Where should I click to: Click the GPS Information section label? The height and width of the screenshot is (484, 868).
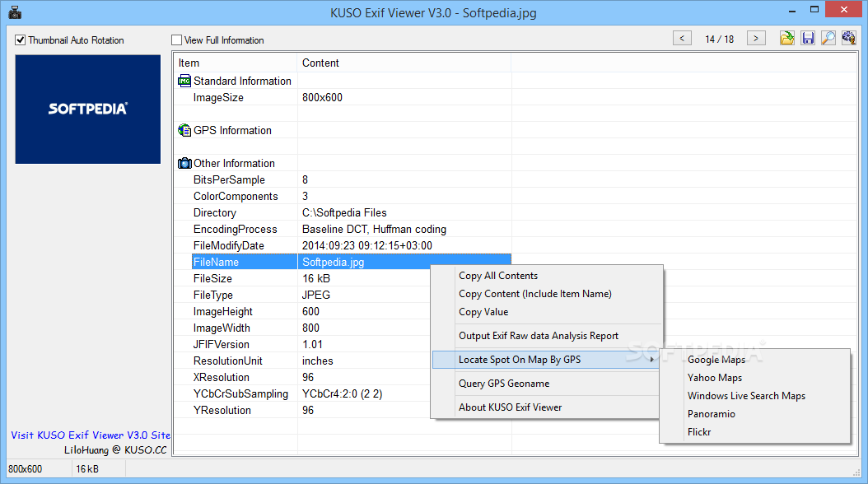pyautogui.click(x=232, y=131)
